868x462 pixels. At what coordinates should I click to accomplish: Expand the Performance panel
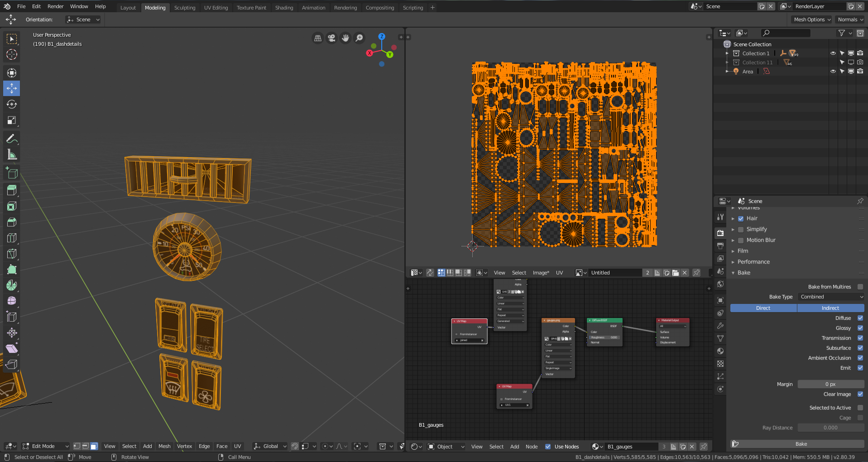pos(753,262)
